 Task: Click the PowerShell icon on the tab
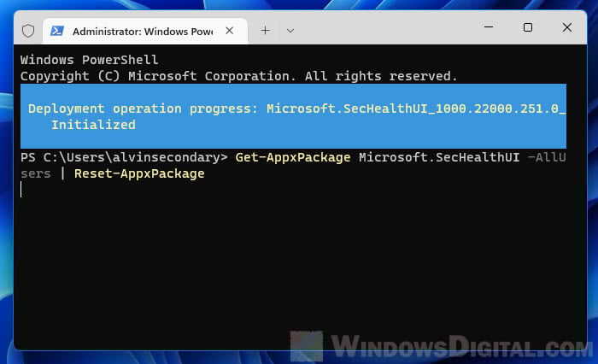pyautogui.click(x=57, y=31)
